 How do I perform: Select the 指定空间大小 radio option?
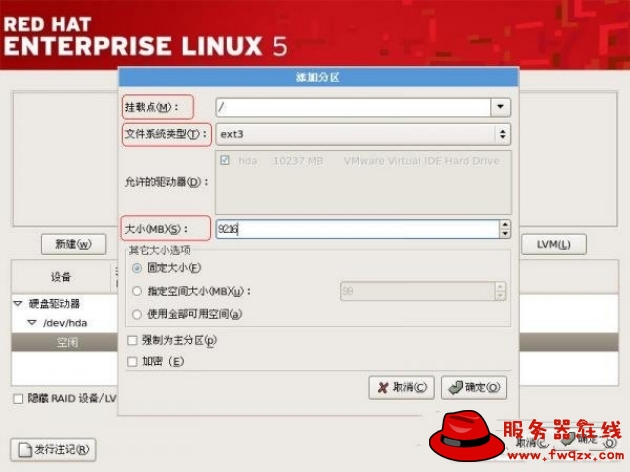point(137,291)
